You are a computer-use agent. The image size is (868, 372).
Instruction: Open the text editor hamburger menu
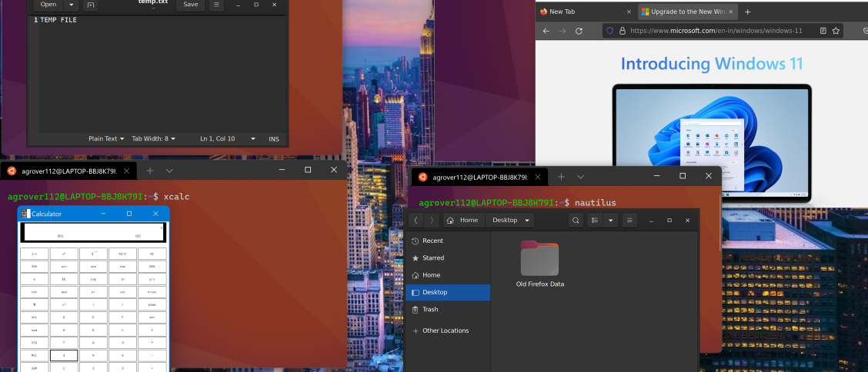tap(216, 5)
